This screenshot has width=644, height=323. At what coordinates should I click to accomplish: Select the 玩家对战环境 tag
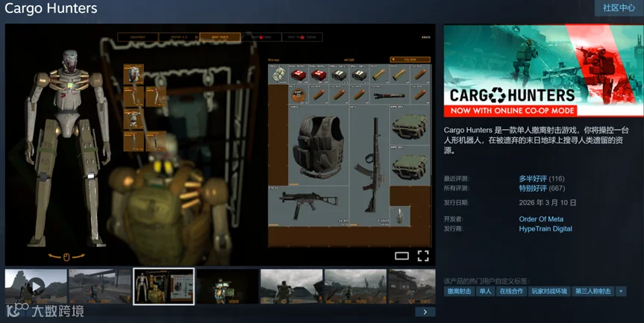pos(549,292)
